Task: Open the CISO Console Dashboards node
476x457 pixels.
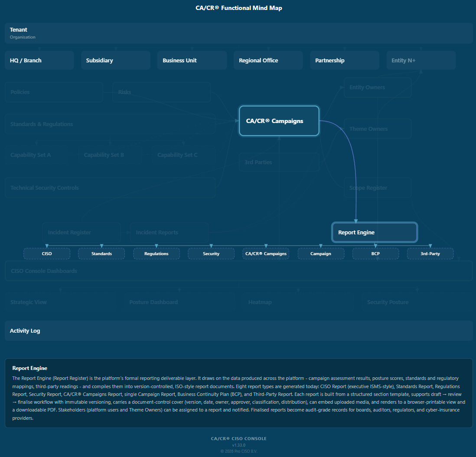Action: coord(238,271)
